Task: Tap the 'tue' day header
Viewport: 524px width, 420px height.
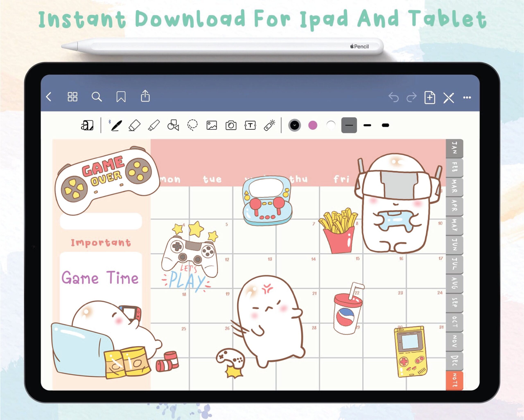Action: coord(212,179)
